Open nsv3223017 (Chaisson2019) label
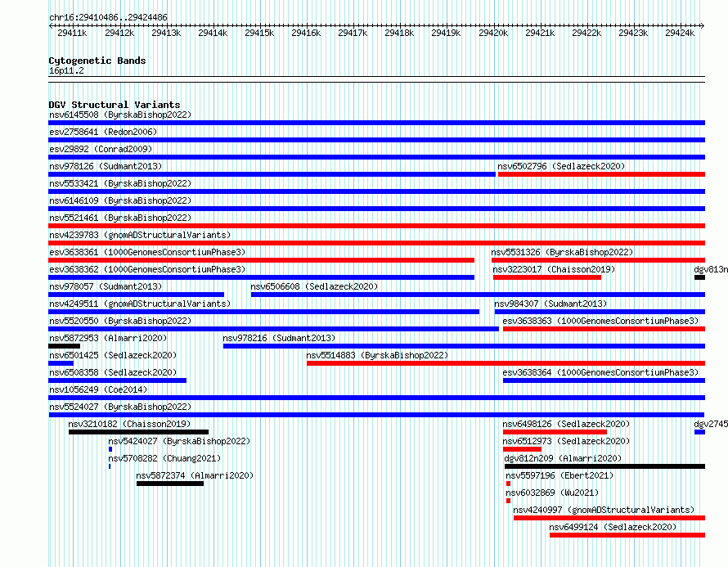This screenshot has width=728, height=567. (554, 269)
